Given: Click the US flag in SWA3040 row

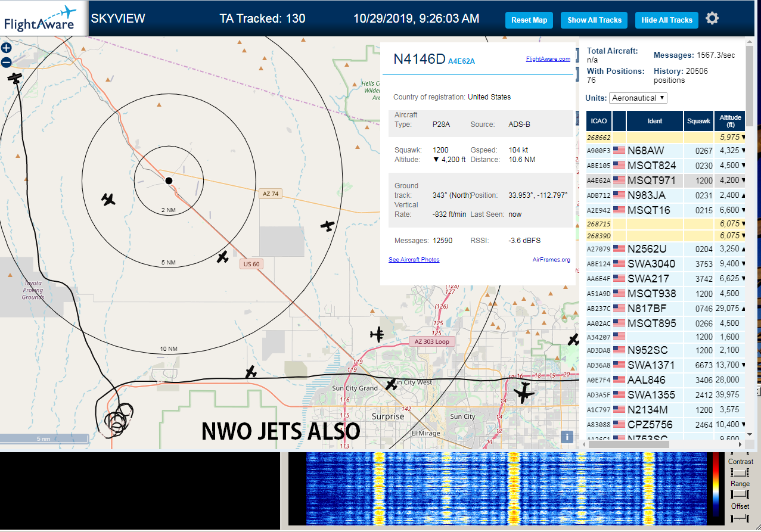Looking at the screenshot, I should pyautogui.click(x=619, y=264).
